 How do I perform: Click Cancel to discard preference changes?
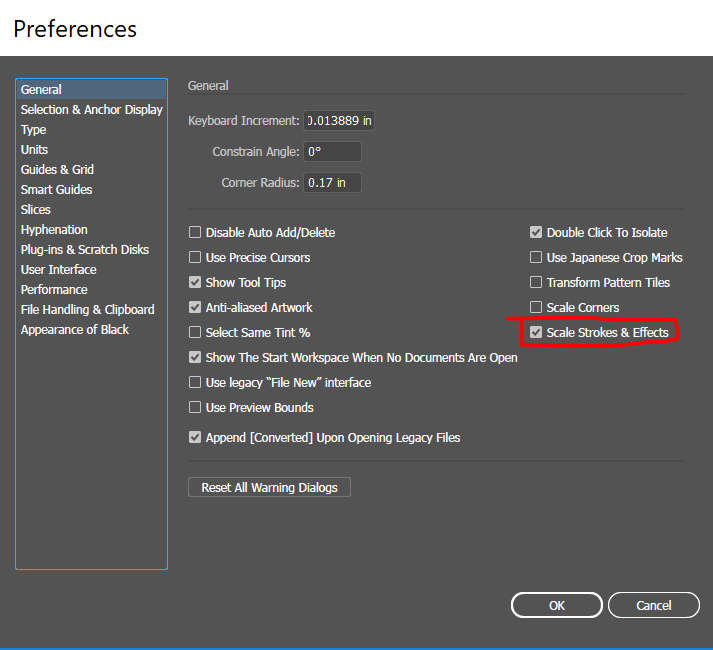point(653,605)
